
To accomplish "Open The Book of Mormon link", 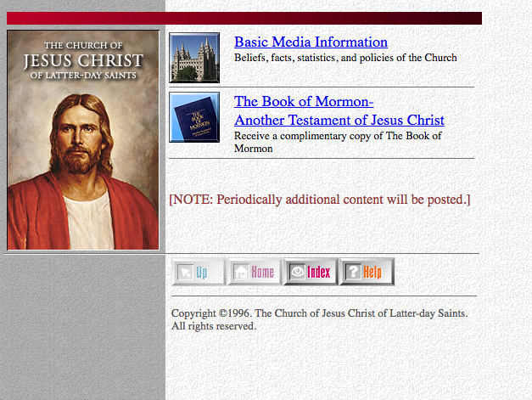I will click(x=339, y=110).
